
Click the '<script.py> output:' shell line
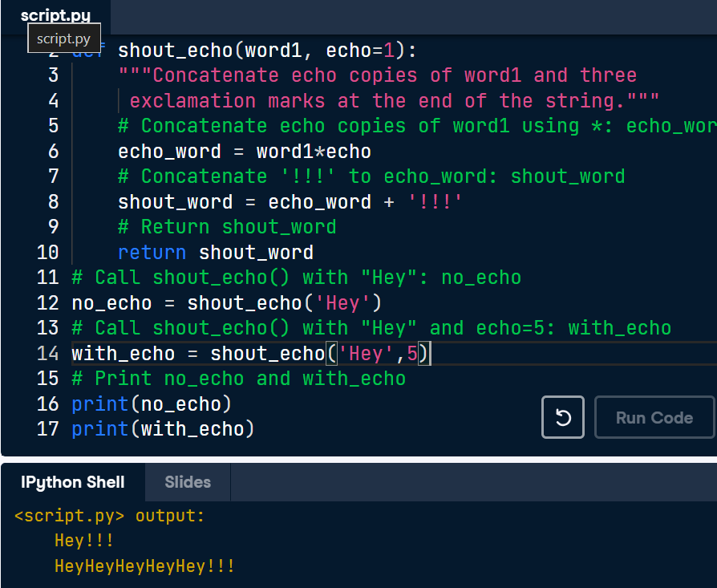click(109, 516)
